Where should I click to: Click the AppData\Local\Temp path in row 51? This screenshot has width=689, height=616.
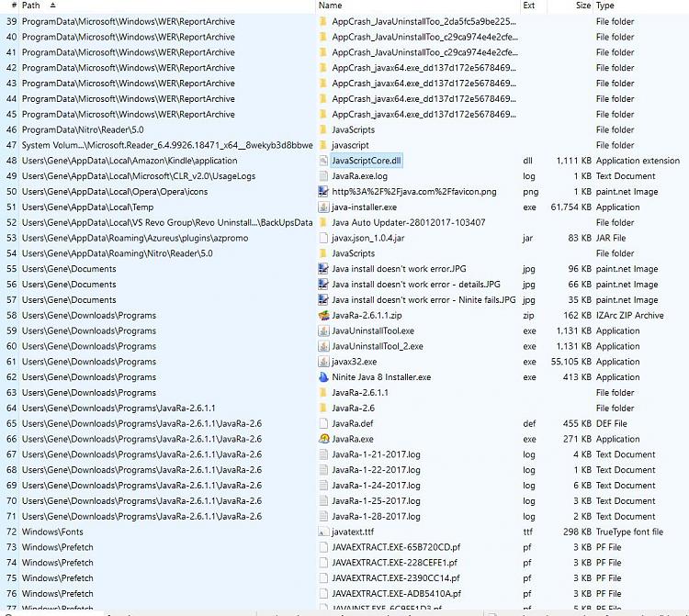tap(88, 207)
